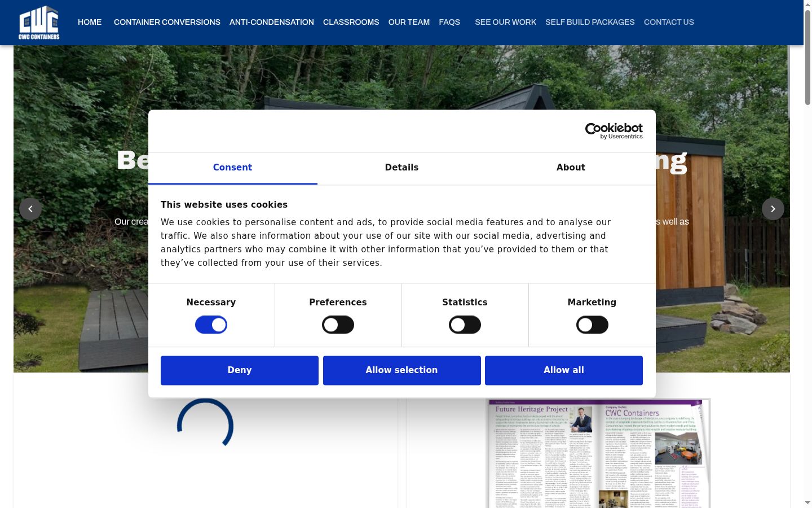Show the previous carousel slide
This screenshot has height=508, width=812.
click(x=30, y=209)
